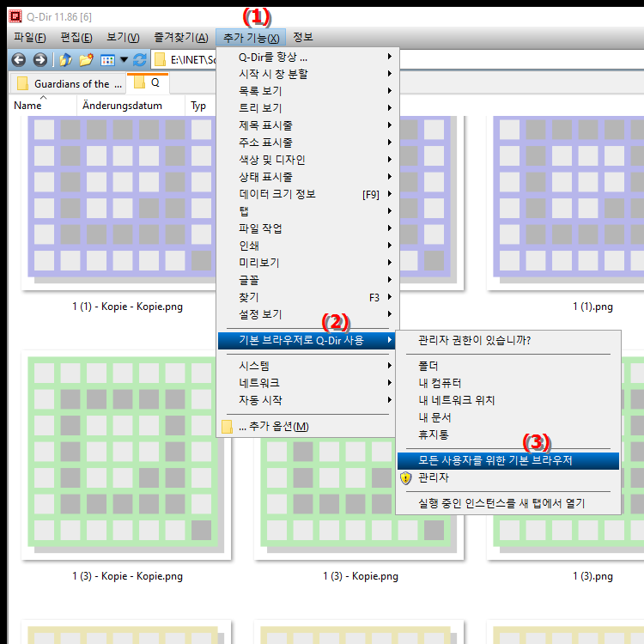The height and width of the screenshot is (644, 644).
Task: Open the view mode dropdown arrow
Action: 124,60
